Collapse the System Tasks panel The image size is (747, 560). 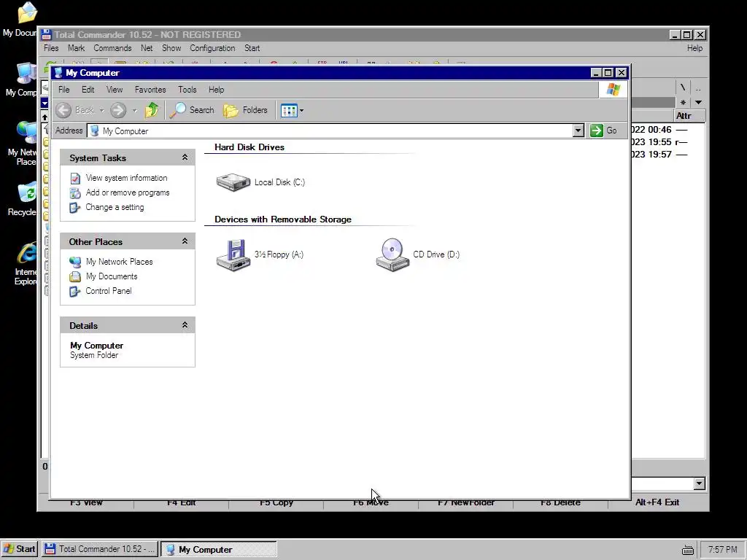[x=185, y=157]
